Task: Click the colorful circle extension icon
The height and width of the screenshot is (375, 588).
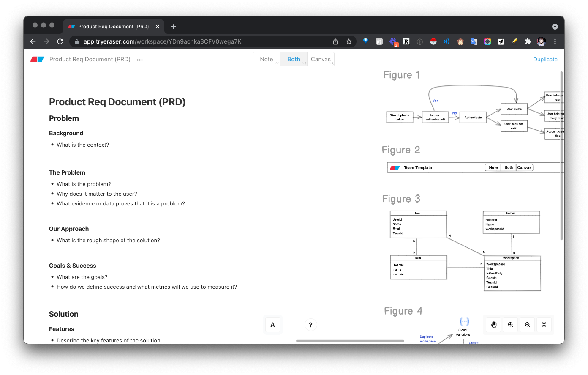Action: point(487,41)
